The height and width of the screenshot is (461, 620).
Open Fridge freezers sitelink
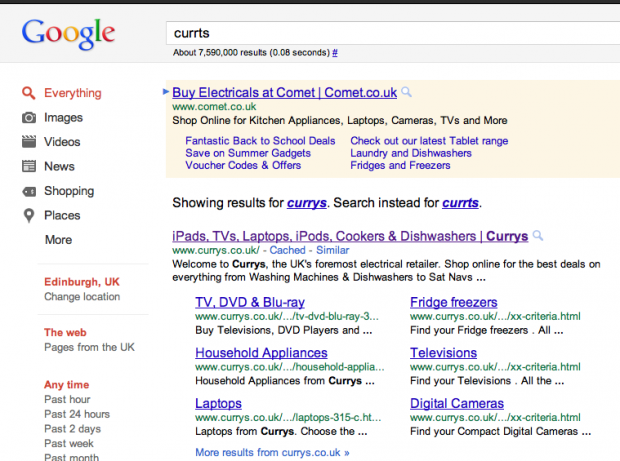point(454,302)
